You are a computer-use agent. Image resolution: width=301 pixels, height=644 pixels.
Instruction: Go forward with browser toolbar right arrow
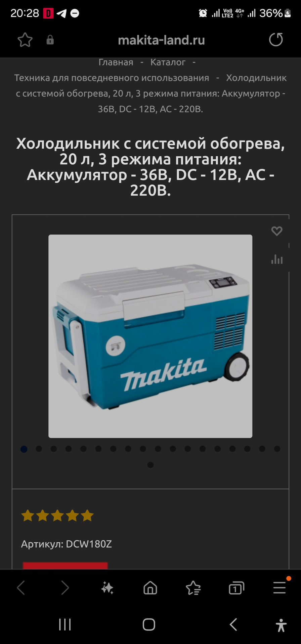point(64,588)
